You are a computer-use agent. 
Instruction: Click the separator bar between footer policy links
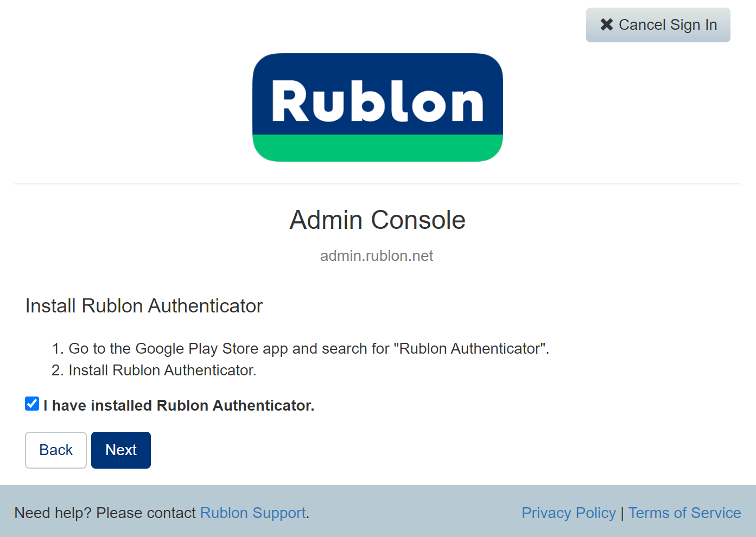point(622,513)
